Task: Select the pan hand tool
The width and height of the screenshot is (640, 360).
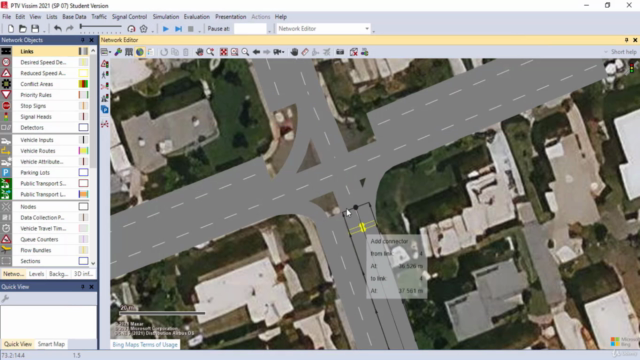Action: point(294,52)
